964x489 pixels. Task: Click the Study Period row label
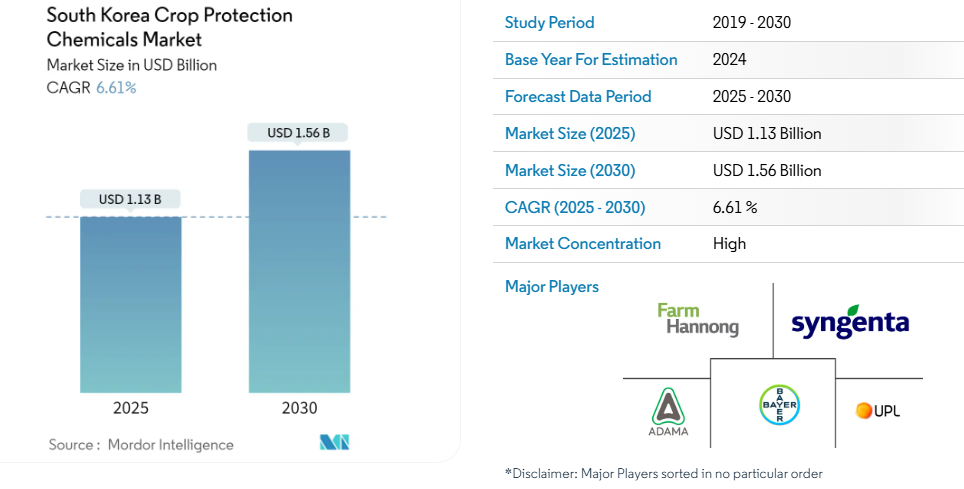[549, 22]
